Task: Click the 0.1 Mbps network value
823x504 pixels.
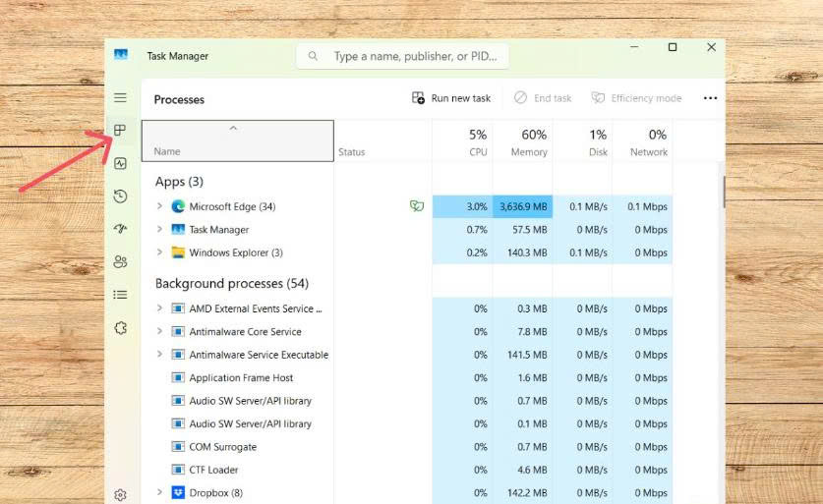Action: pyautogui.click(x=647, y=206)
